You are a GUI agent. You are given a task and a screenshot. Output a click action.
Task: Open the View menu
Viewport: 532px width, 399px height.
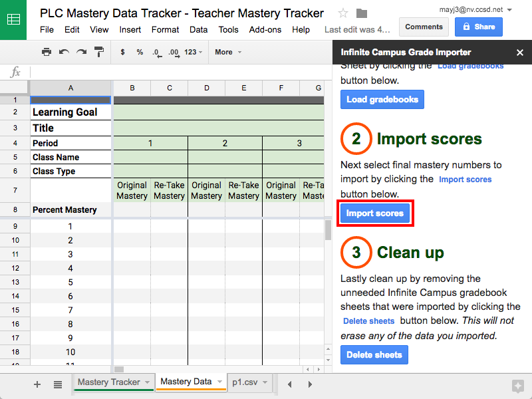pos(99,29)
